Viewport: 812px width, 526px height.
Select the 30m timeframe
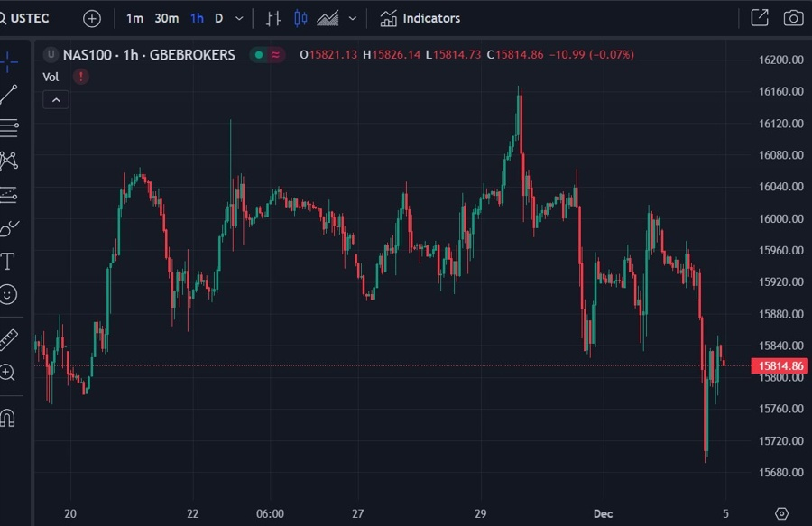tap(166, 19)
